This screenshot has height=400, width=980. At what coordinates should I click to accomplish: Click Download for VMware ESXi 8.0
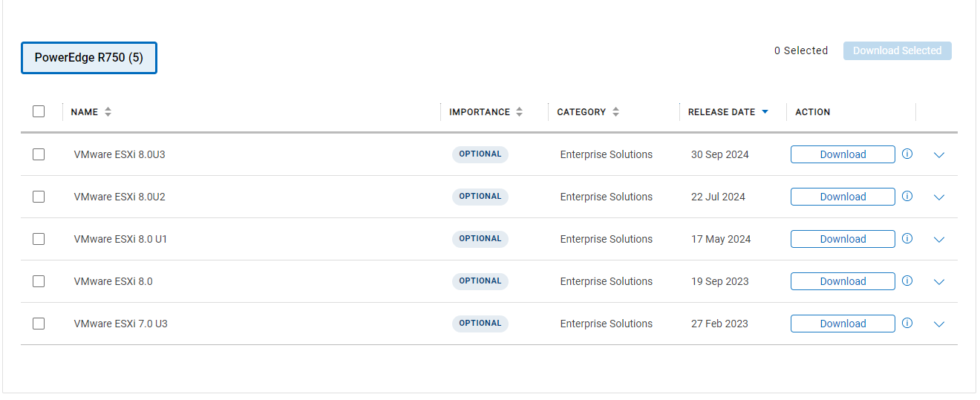point(843,281)
